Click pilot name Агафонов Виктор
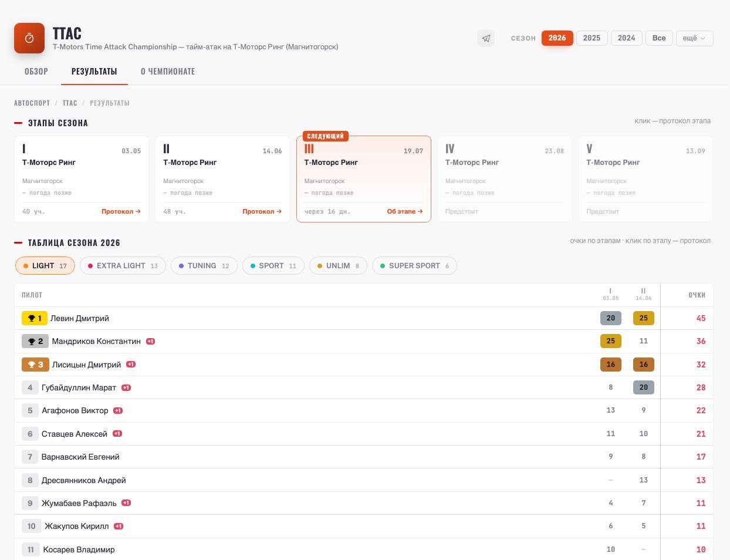Image resolution: width=730 pixels, height=560 pixels. [75, 410]
